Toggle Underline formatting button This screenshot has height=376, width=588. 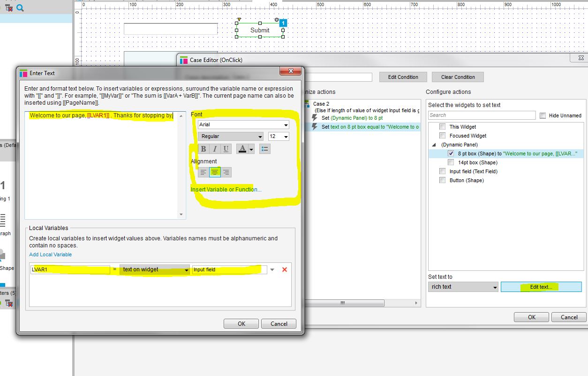point(226,149)
